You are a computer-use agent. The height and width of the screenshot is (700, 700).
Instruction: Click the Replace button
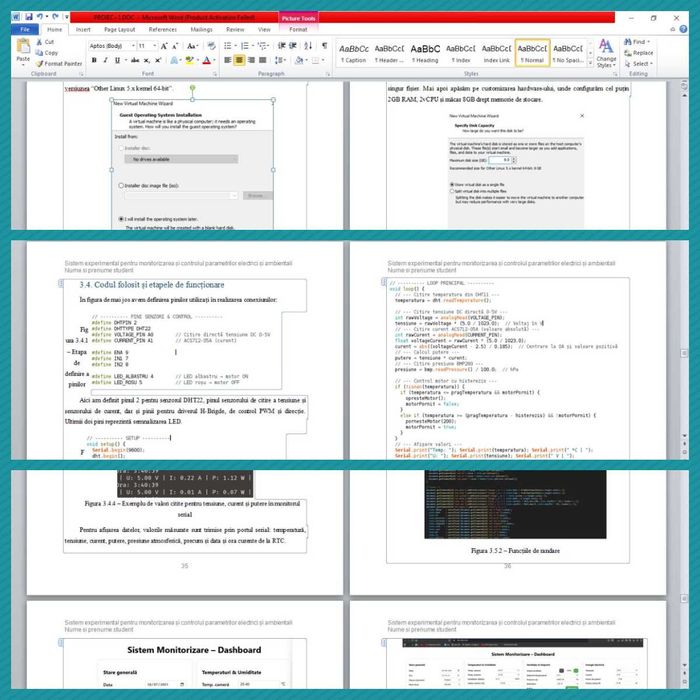(639, 53)
